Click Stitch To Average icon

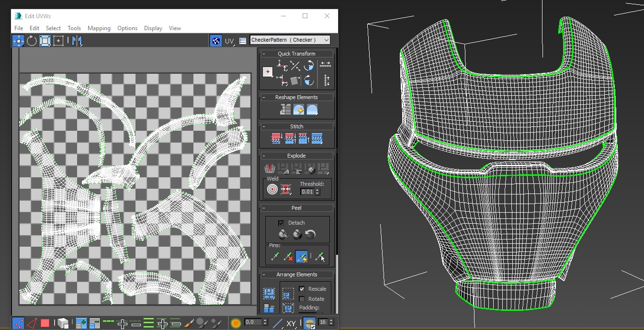tap(290, 139)
